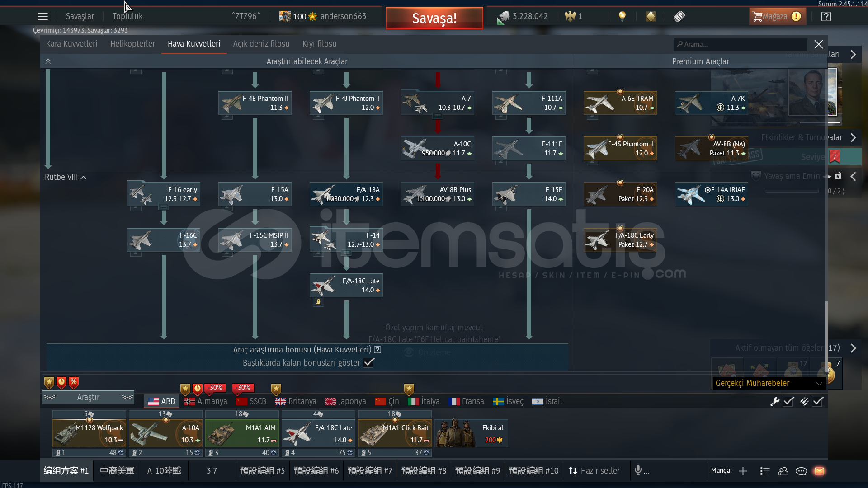Click the Arama search field
The width and height of the screenshot is (868, 488).
pyautogui.click(x=741, y=44)
